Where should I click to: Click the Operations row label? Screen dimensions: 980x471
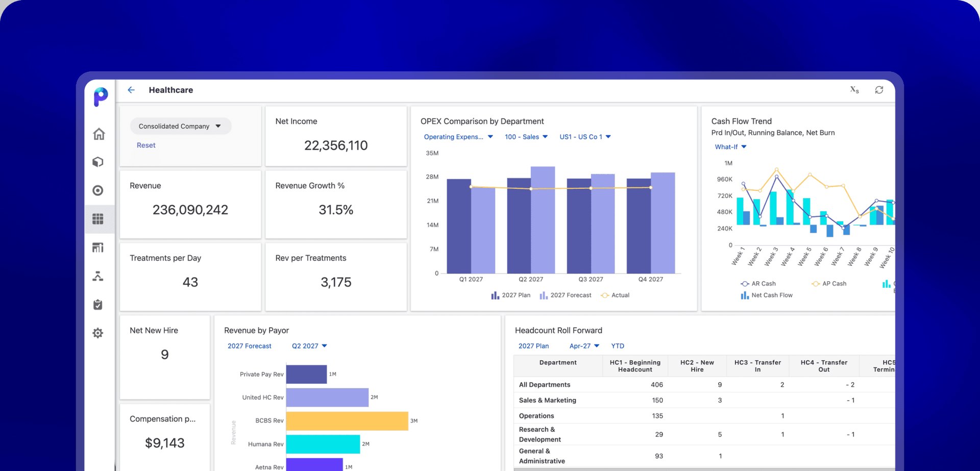(x=536, y=416)
